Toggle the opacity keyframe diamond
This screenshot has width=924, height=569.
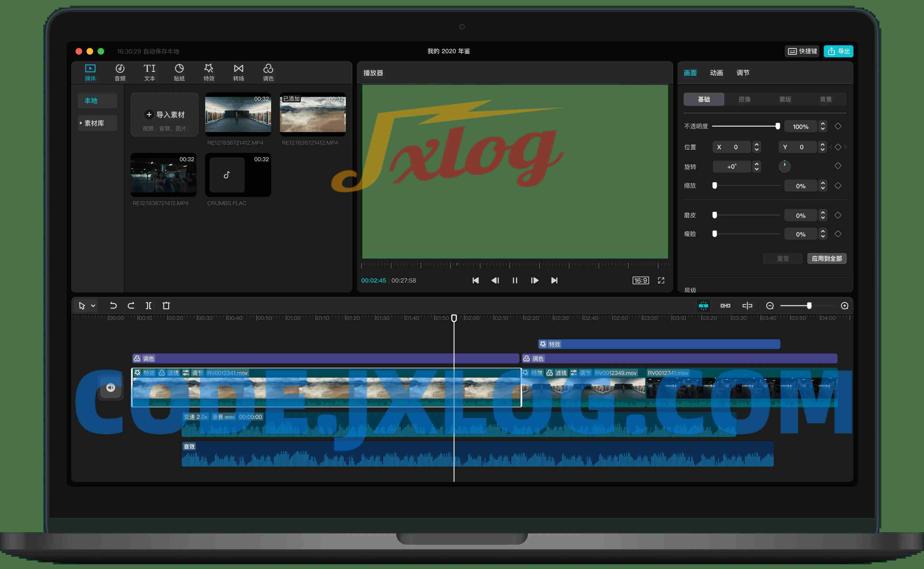(x=838, y=126)
